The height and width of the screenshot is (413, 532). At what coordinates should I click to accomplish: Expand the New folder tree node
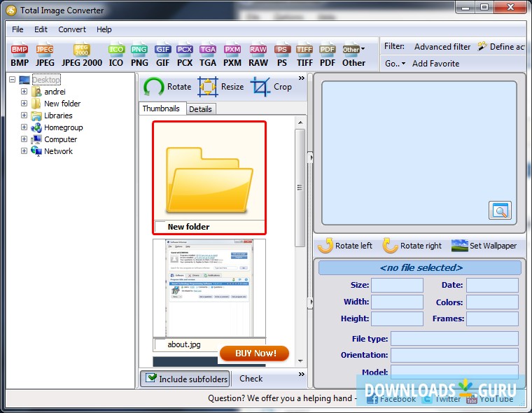24,103
